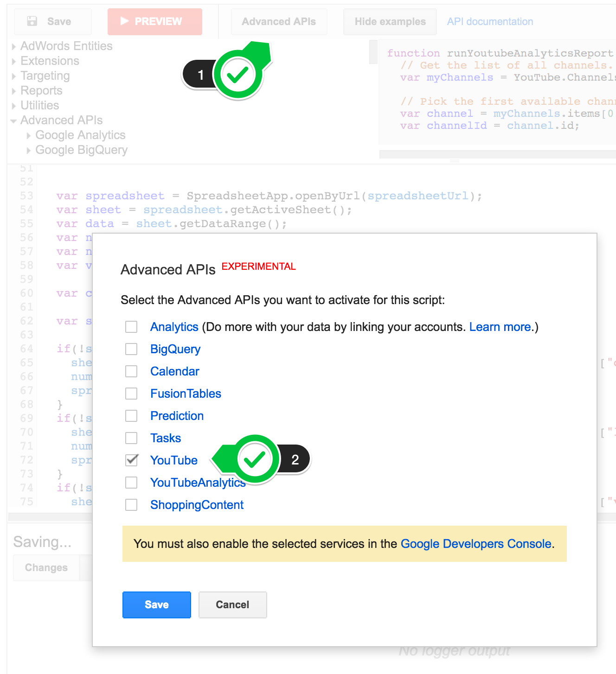Open the Advanced APIs toolbar button
This screenshot has width=616, height=674.
[279, 22]
